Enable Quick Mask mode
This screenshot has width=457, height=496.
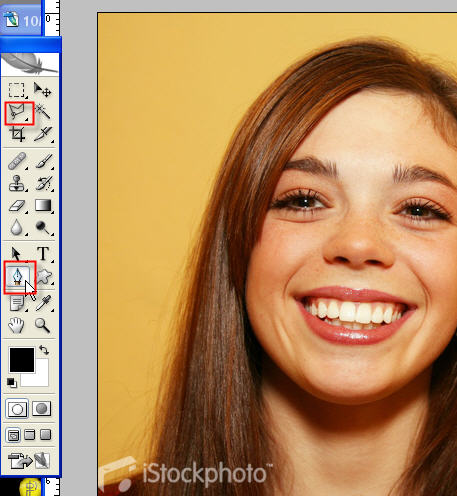pyautogui.click(x=41, y=408)
